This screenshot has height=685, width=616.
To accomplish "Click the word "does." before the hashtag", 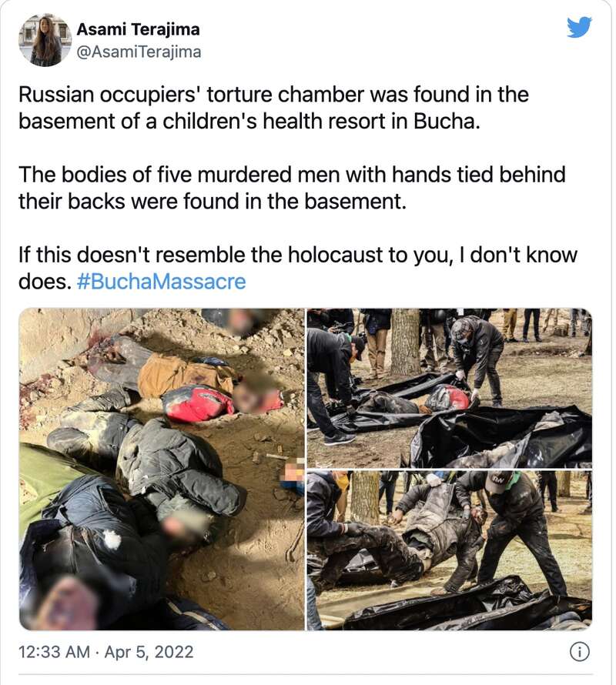I will (45, 282).
